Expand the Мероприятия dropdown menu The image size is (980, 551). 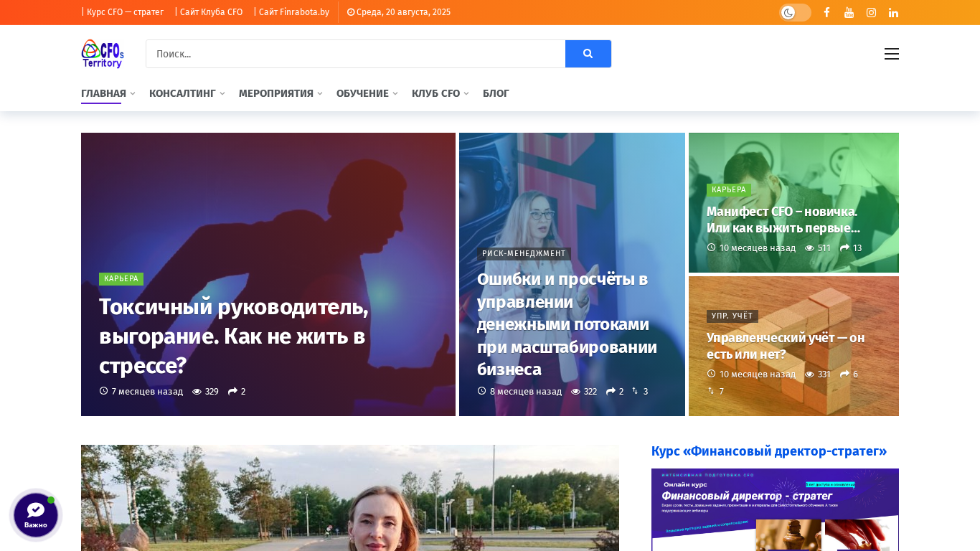coord(281,93)
